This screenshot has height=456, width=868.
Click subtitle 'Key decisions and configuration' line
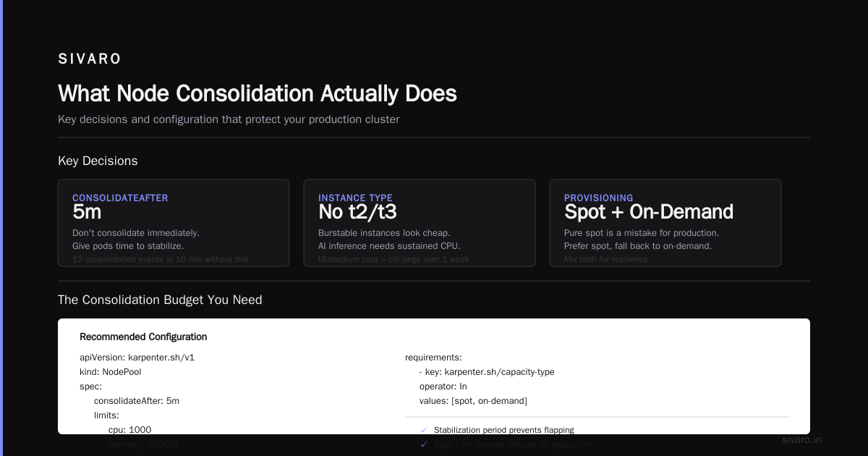[x=229, y=119]
